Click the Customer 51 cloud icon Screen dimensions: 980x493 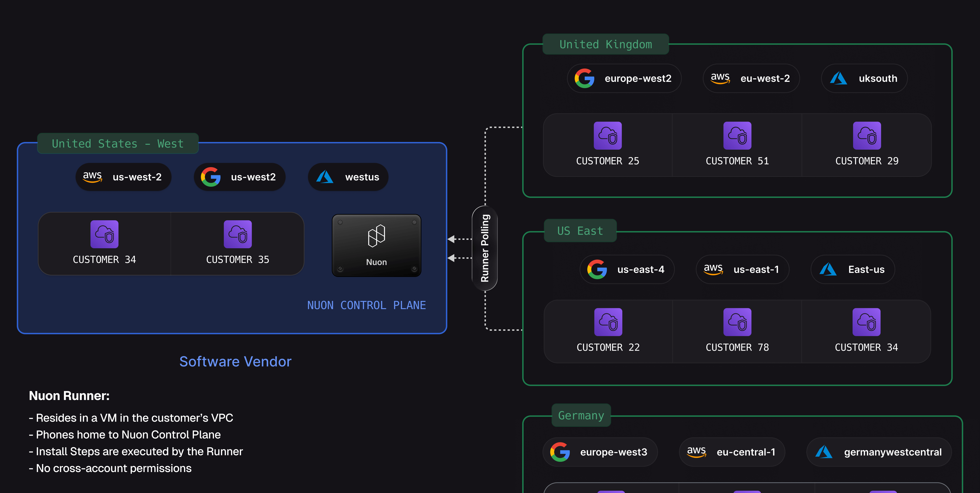tap(737, 136)
